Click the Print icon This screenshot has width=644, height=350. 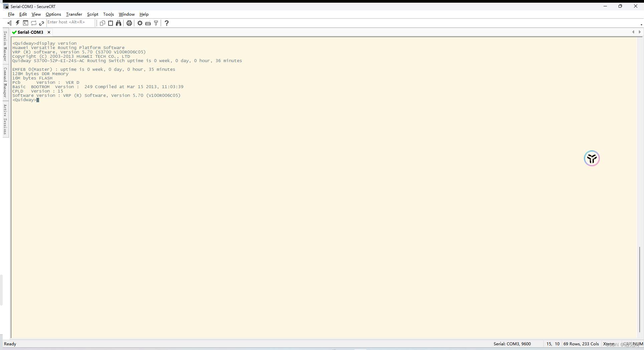click(129, 23)
